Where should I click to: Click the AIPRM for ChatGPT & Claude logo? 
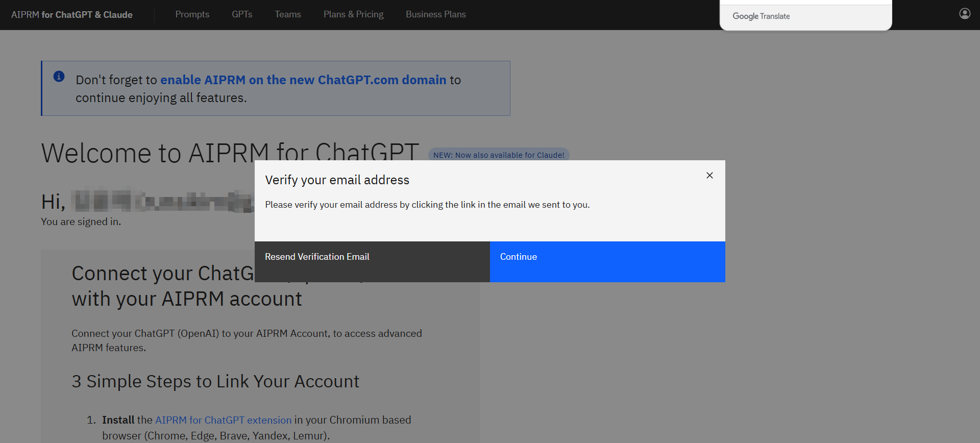(x=72, y=15)
